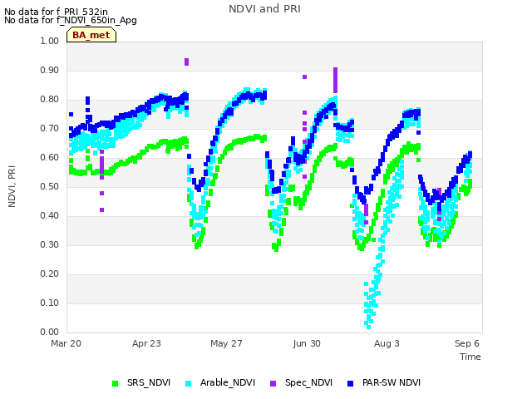Click the 0.50 y-axis tick label
Image resolution: width=532 pixels, height=399 pixels.
pyautogui.click(x=50, y=186)
